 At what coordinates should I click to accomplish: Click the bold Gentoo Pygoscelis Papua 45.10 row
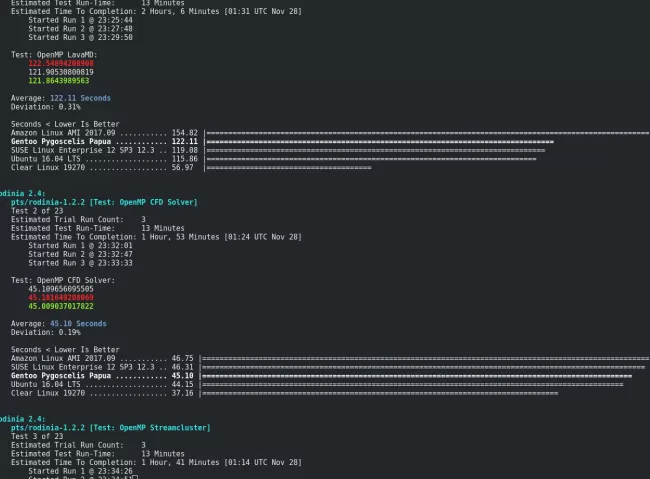click(322, 376)
